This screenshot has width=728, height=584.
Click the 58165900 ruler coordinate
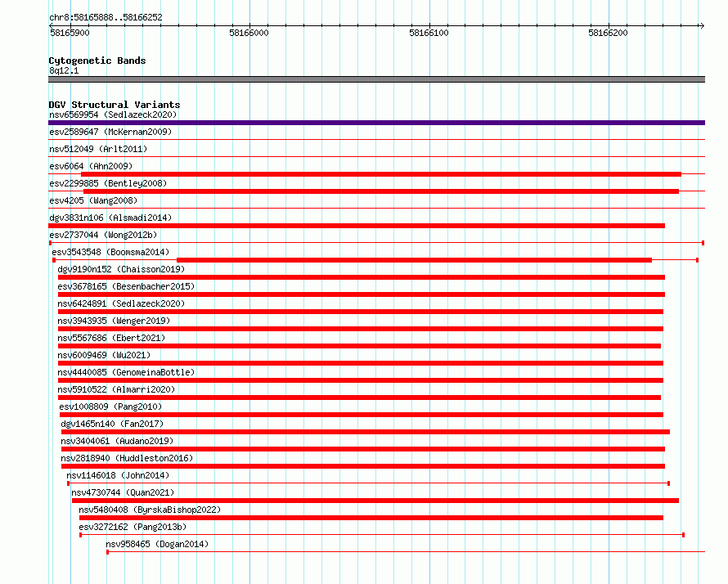(70, 33)
